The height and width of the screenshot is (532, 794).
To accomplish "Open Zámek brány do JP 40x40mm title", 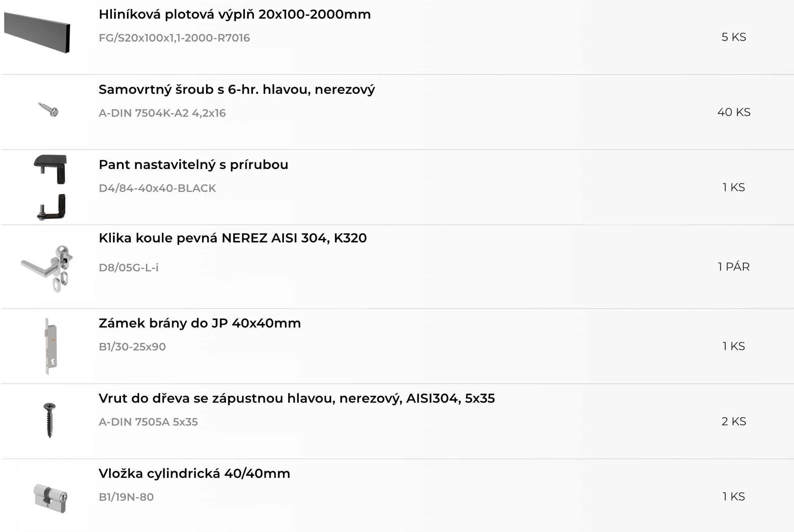I will (200, 323).
